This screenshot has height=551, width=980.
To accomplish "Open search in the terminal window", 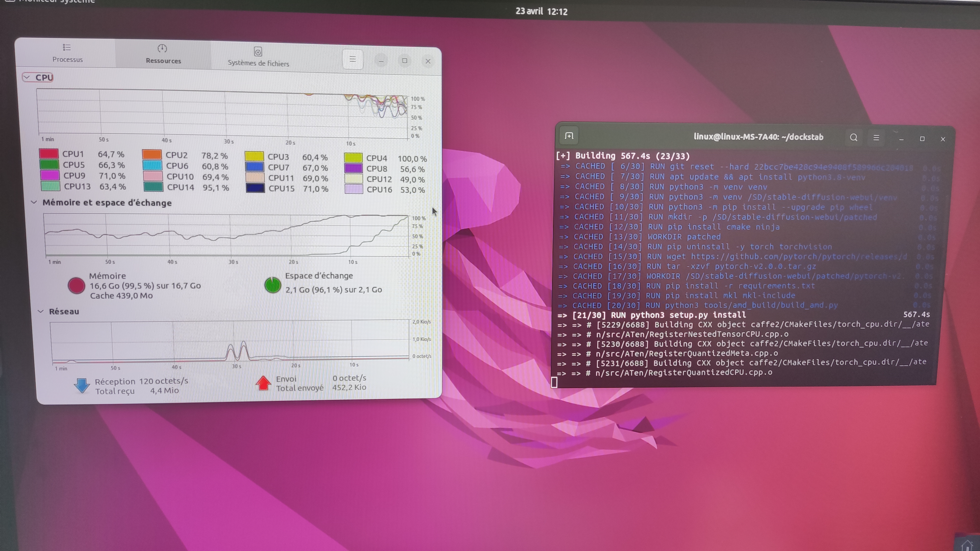I will click(853, 138).
